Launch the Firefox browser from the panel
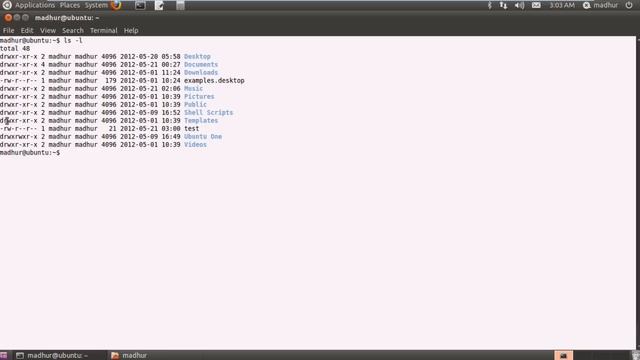 (x=116, y=5)
